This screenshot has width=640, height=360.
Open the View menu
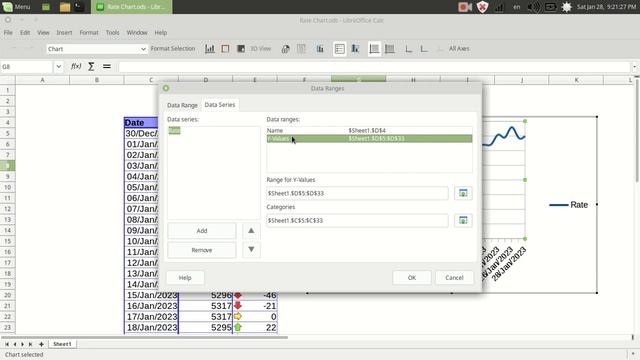click(x=43, y=32)
